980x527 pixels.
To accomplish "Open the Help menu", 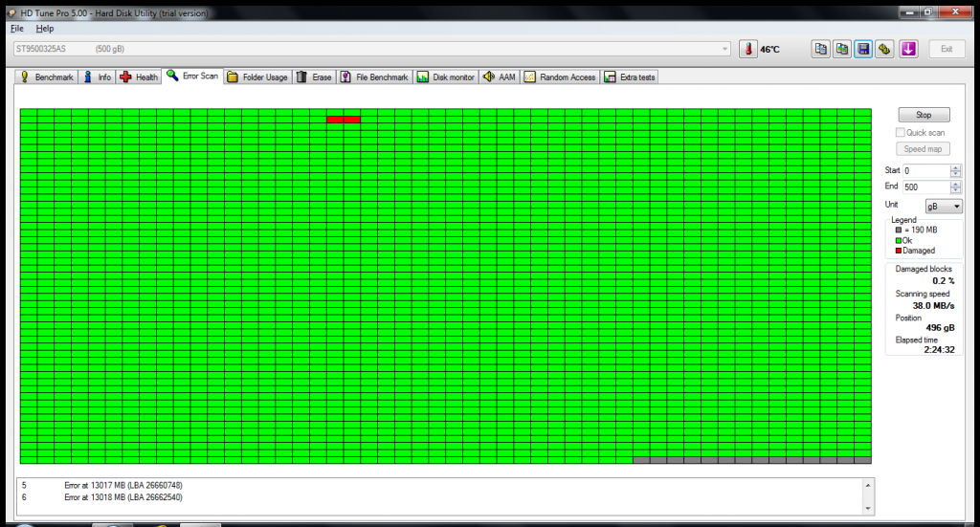I will pos(45,29).
